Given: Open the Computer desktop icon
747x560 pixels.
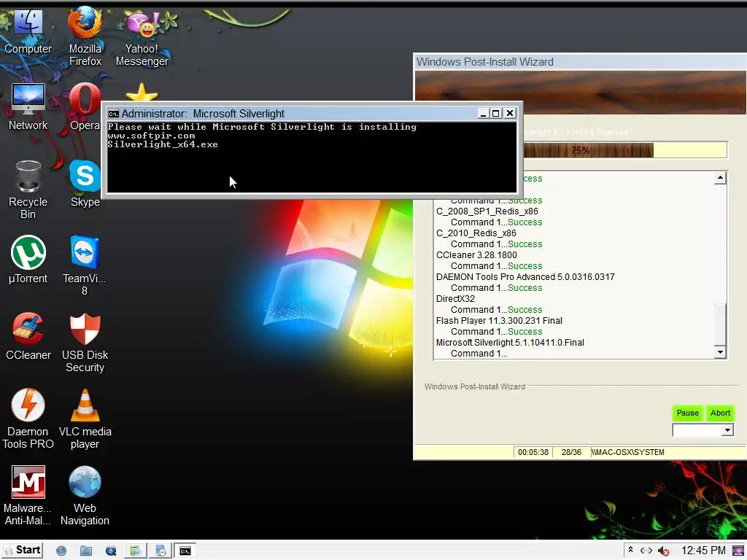Looking at the screenshot, I should coord(28,32).
